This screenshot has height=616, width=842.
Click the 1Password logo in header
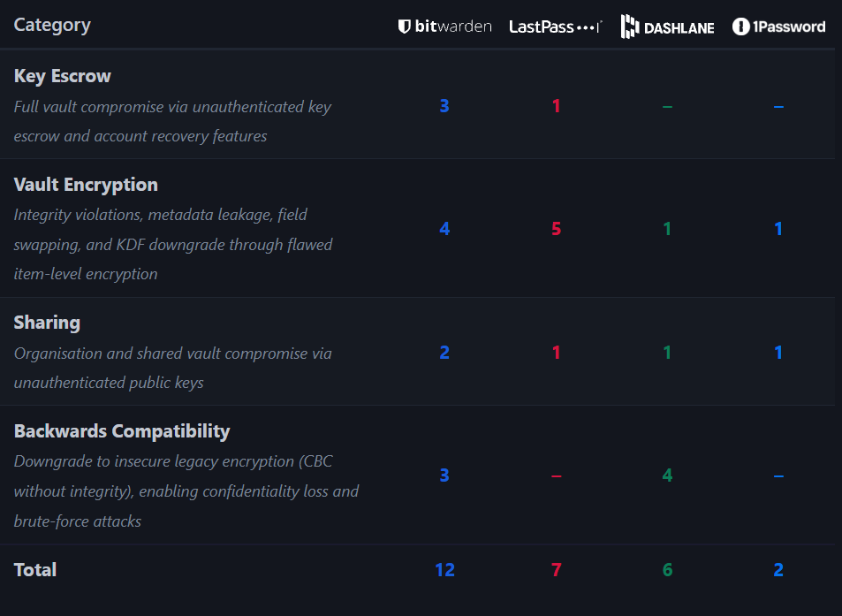(778, 27)
